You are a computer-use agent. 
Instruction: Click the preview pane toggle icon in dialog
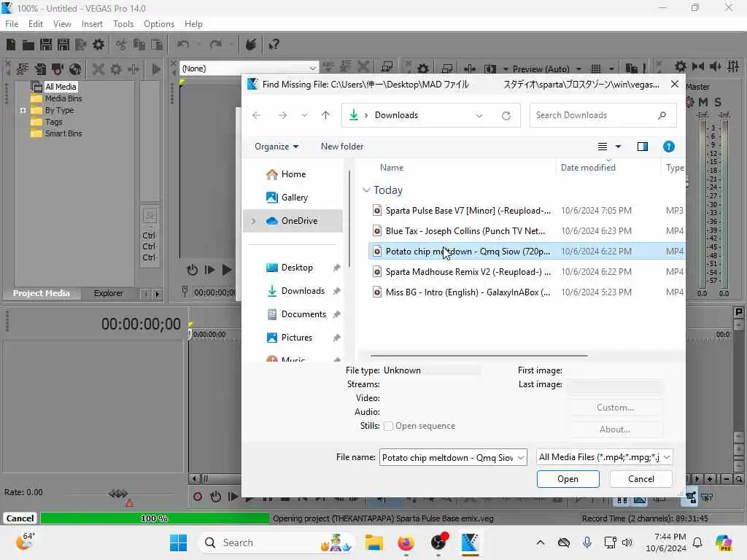click(x=642, y=147)
